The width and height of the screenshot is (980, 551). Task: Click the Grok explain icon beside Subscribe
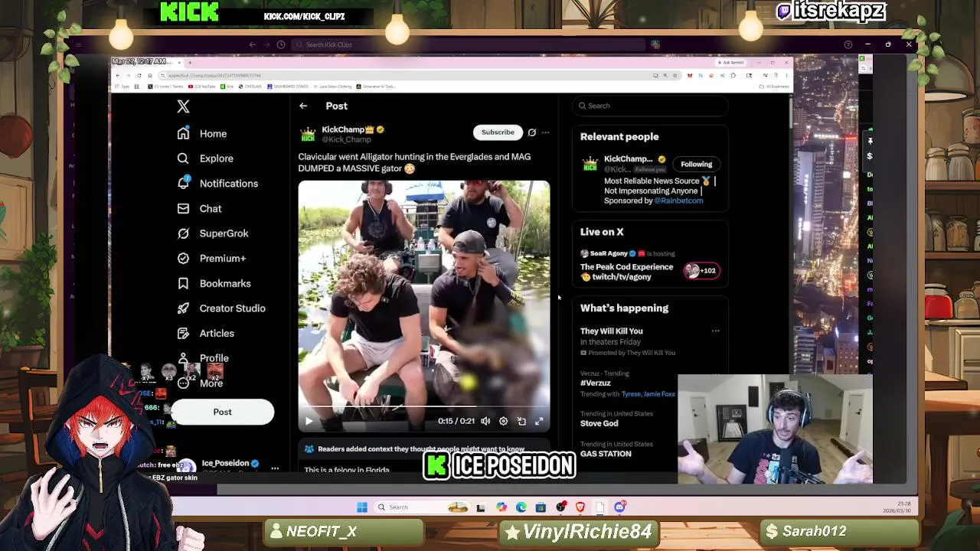tap(532, 132)
